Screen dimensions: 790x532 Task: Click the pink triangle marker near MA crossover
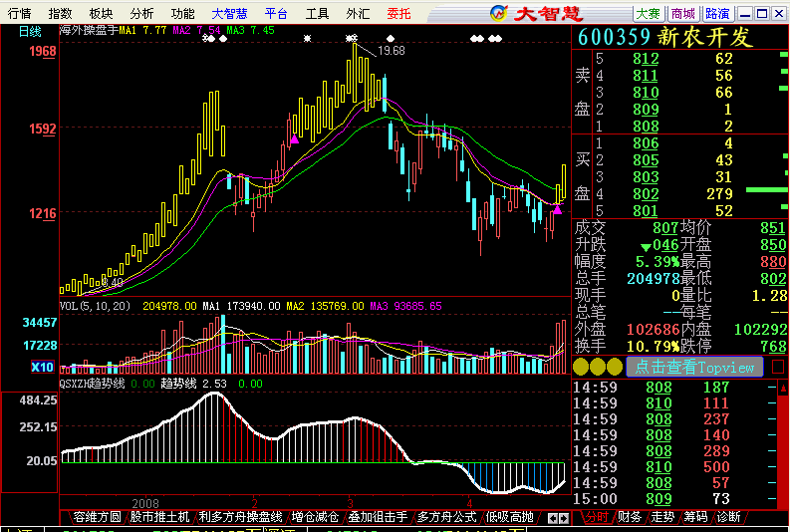point(294,138)
